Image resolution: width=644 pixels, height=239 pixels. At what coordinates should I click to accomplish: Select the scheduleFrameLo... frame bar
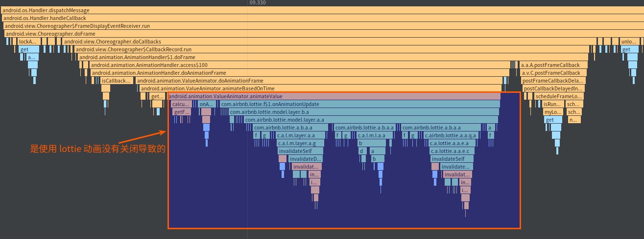[x=559, y=96]
